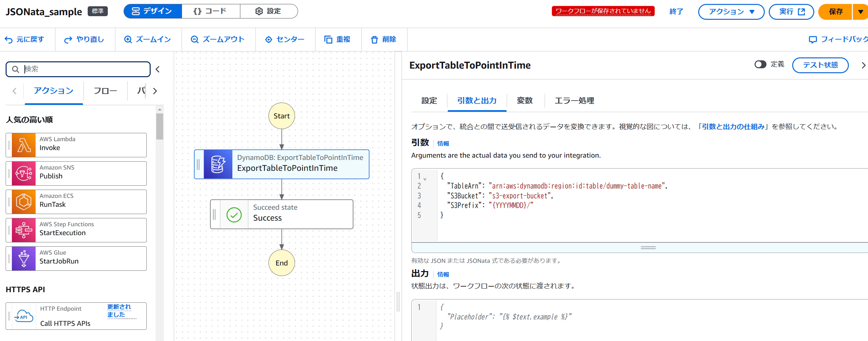Select the Step Functions StartExecution icon

[24, 230]
